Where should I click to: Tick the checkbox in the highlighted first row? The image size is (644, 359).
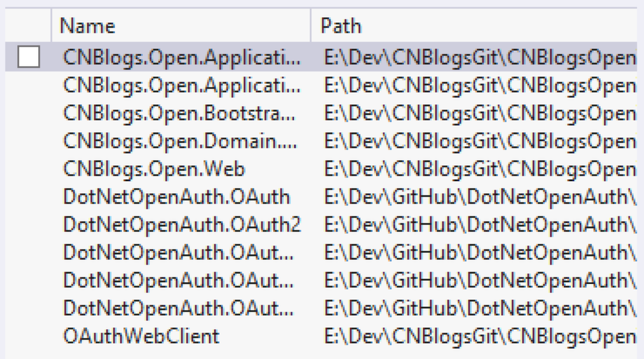(x=29, y=57)
